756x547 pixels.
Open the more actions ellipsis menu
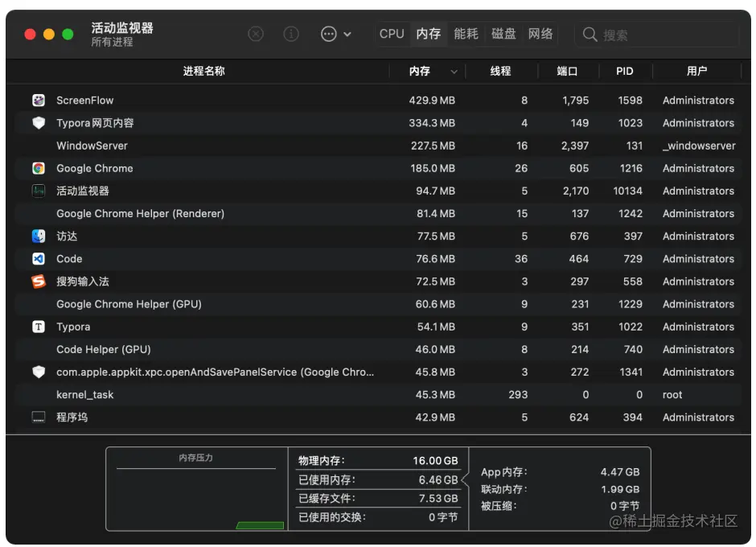(335, 34)
